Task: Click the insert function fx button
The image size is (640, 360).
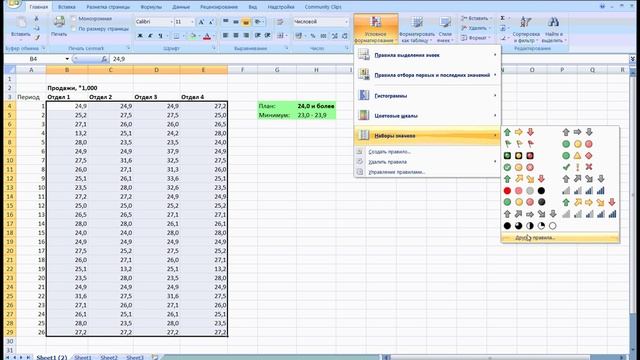Action: (x=104, y=59)
